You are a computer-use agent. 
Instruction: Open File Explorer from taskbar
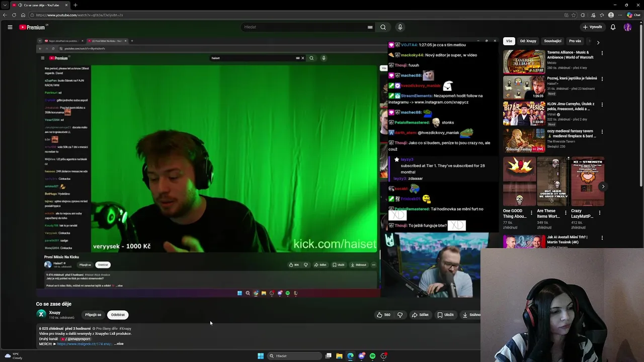coord(340,356)
